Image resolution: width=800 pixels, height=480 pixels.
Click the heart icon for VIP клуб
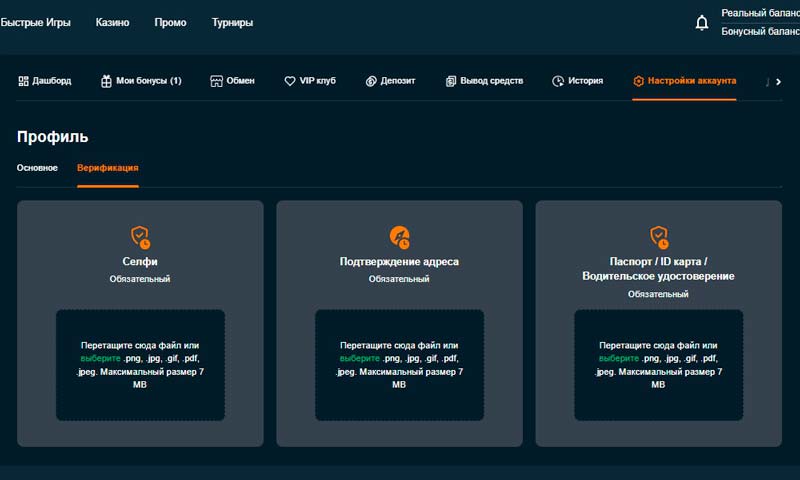coord(290,81)
